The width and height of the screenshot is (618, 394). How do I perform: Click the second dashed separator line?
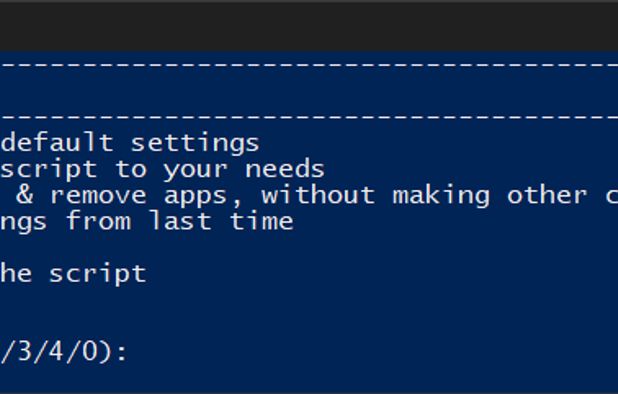click(x=309, y=117)
